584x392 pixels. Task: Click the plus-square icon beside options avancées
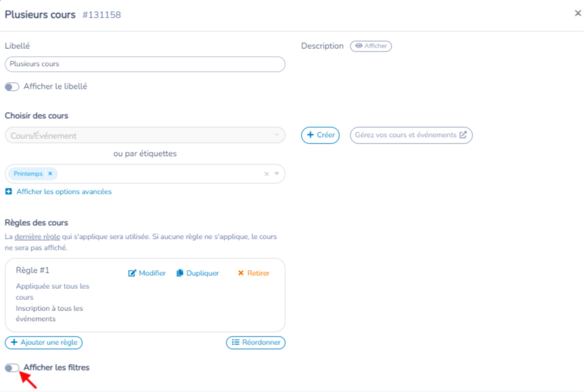click(8, 192)
